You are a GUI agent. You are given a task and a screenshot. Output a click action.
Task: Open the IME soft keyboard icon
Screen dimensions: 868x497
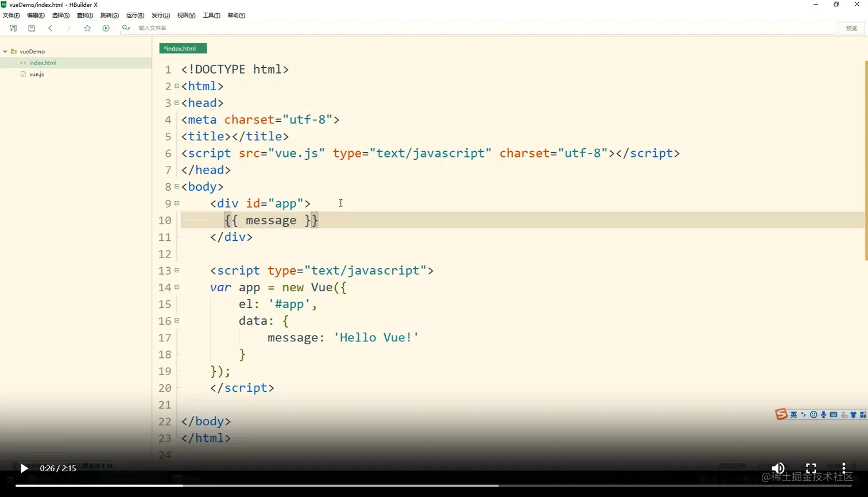(834, 415)
